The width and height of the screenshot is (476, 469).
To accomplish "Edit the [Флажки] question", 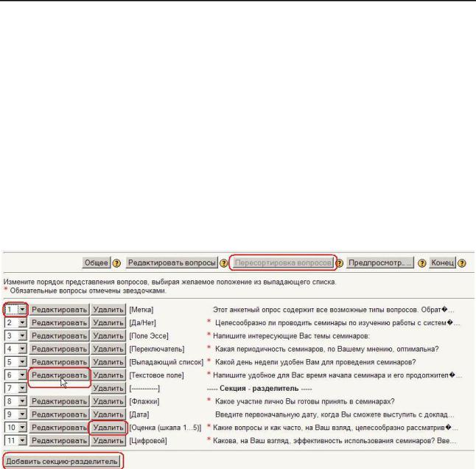I will coord(59,401).
